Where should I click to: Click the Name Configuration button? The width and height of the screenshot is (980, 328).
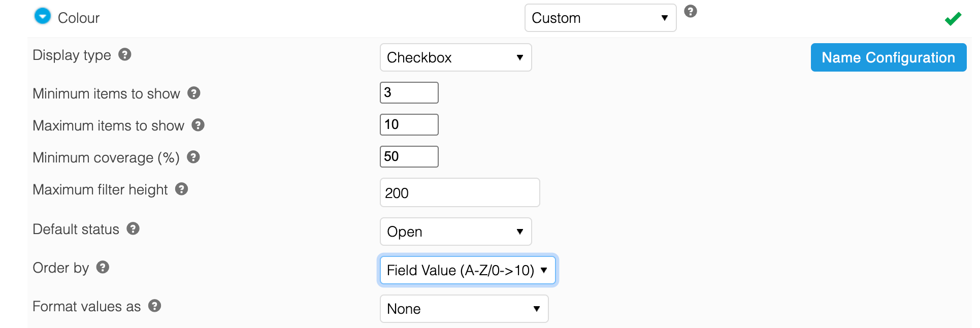(x=888, y=57)
